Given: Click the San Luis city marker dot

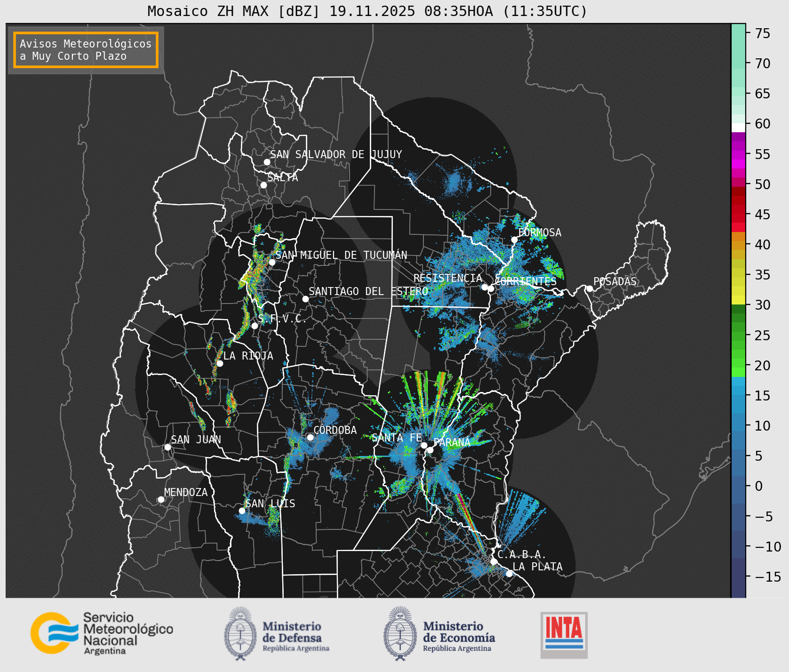Looking at the screenshot, I should [x=242, y=511].
